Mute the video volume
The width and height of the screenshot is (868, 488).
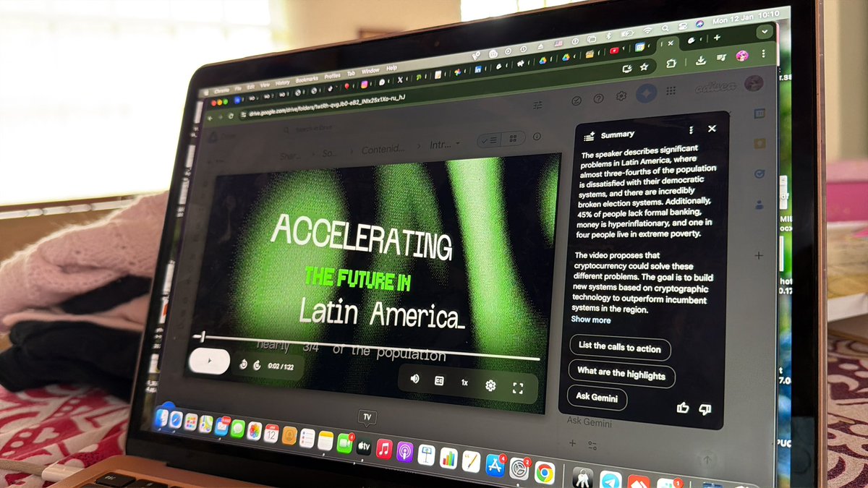coord(415,378)
